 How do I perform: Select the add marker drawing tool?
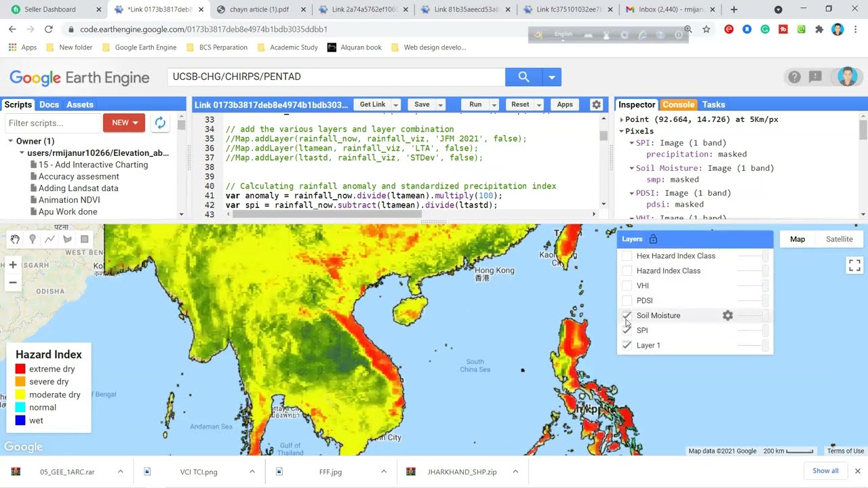[33, 239]
